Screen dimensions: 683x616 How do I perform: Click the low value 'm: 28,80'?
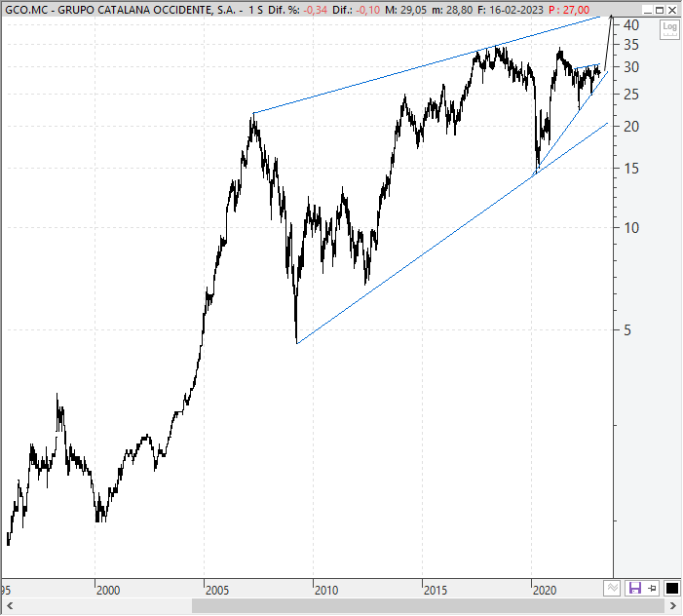[452, 10]
